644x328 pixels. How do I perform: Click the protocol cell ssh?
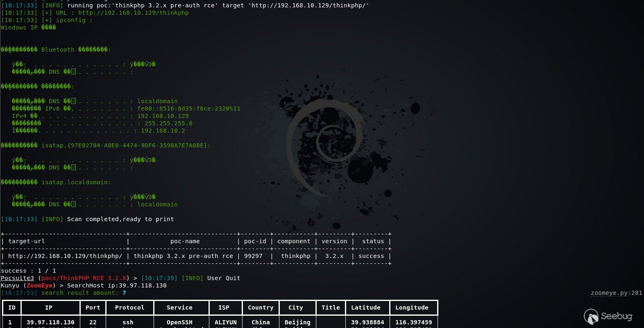click(128, 322)
